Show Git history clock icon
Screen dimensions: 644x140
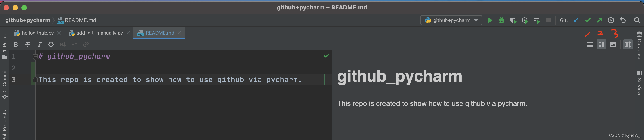(x=611, y=20)
